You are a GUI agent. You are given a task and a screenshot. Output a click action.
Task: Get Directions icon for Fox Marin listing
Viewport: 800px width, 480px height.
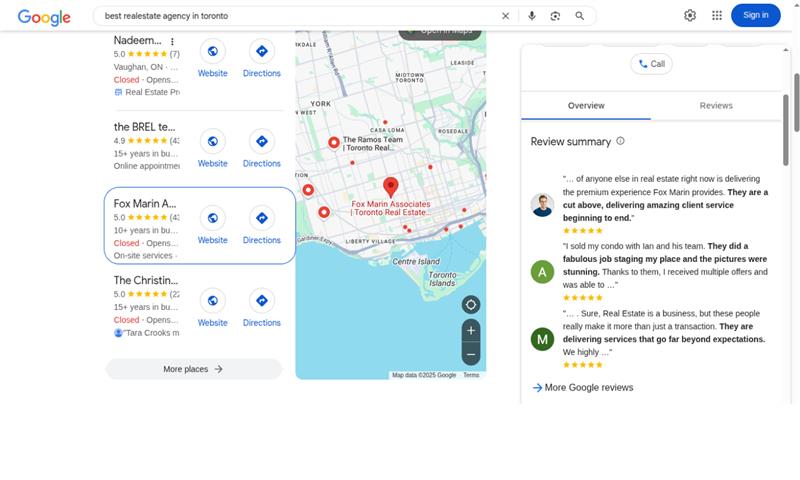click(x=262, y=218)
